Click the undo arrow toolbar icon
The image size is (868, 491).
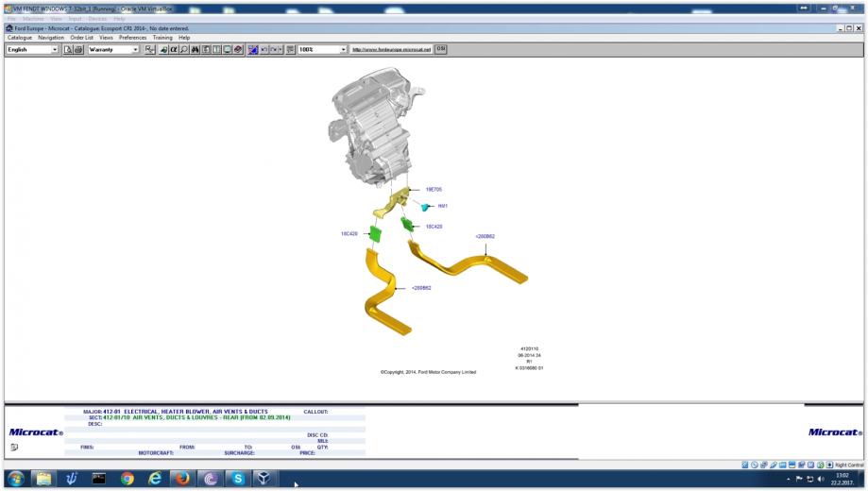point(264,49)
